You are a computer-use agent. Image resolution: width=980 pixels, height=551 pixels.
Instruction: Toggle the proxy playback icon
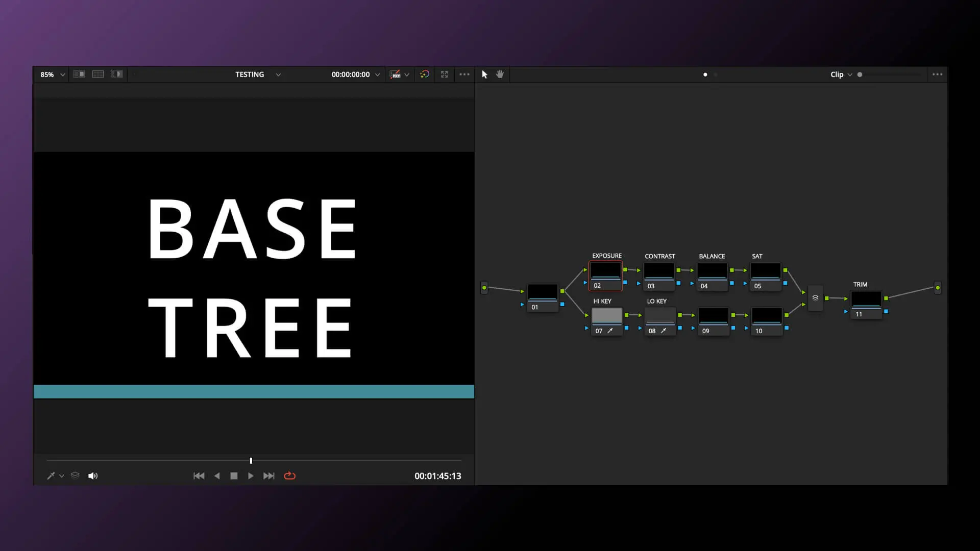point(395,74)
